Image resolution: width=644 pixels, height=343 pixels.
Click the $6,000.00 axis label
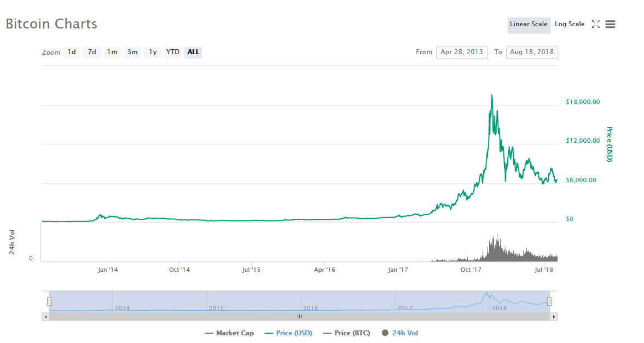point(581,180)
